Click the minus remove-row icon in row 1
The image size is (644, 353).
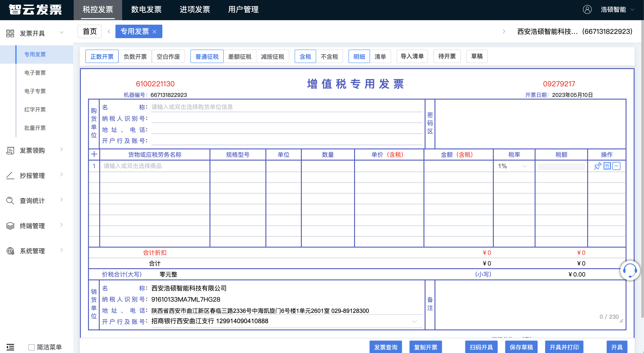(x=617, y=166)
